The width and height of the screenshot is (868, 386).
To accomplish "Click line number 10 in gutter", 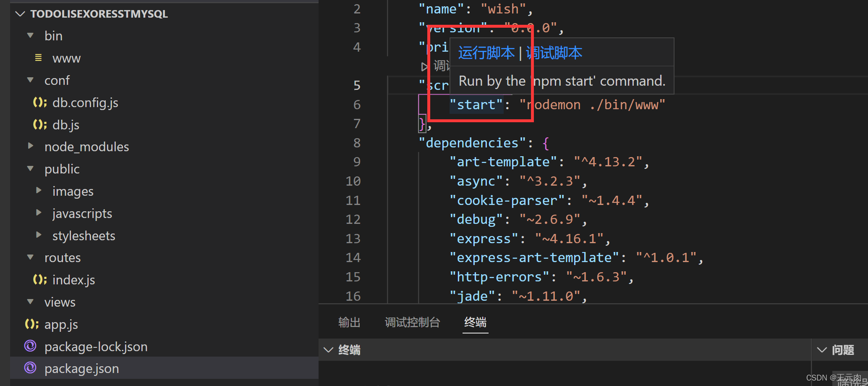I will tap(353, 181).
